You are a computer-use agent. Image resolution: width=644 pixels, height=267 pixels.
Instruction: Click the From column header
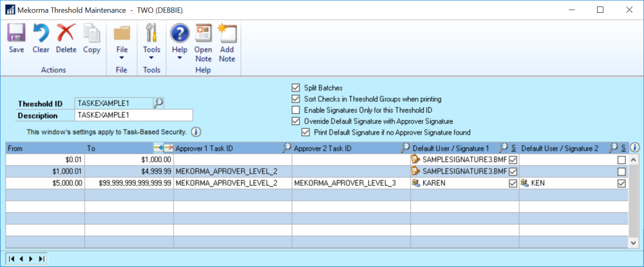pos(45,148)
